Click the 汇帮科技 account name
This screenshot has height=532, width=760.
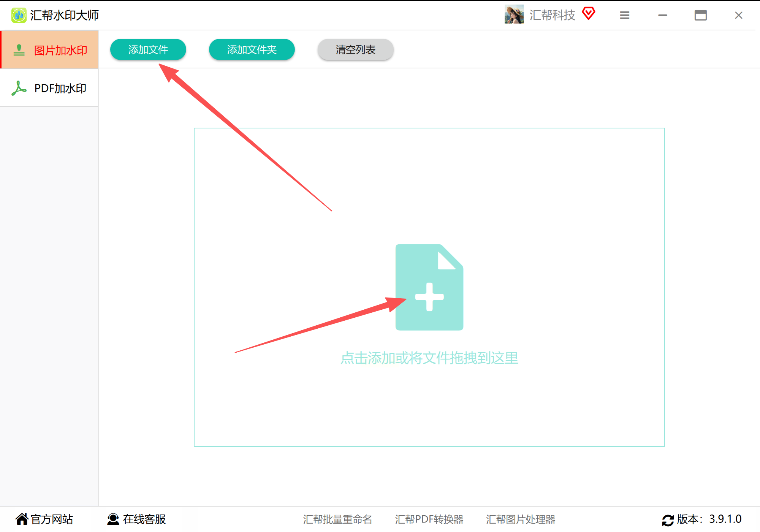pos(552,15)
